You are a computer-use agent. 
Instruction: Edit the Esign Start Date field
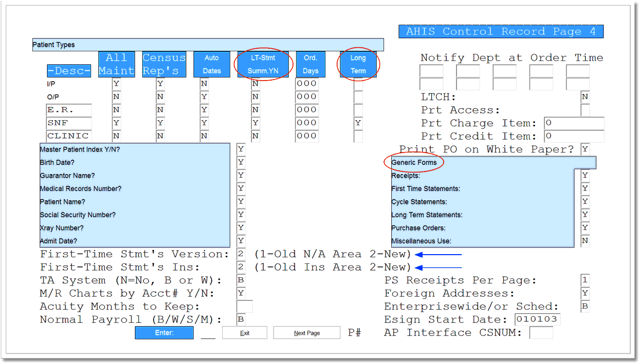537,319
